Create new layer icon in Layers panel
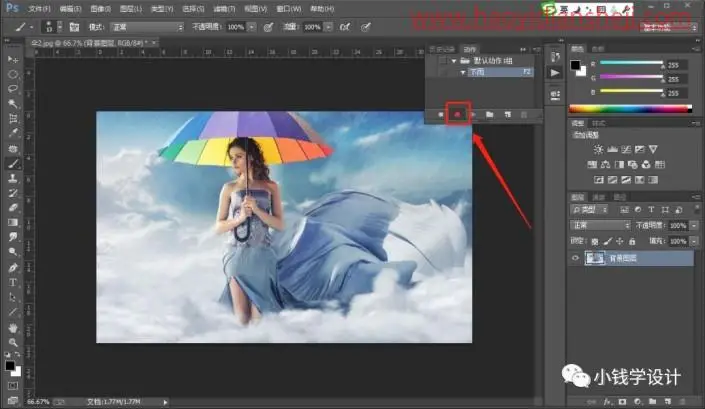 [x=668, y=401]
